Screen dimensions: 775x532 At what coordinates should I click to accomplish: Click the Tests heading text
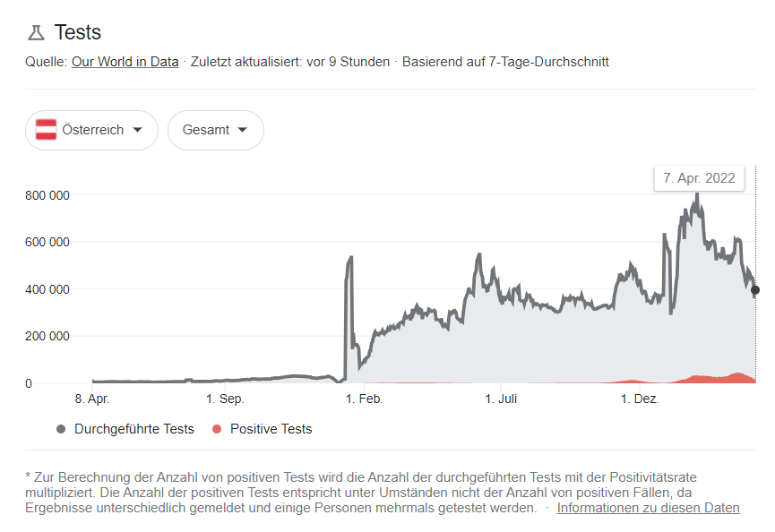coord(78,33)
